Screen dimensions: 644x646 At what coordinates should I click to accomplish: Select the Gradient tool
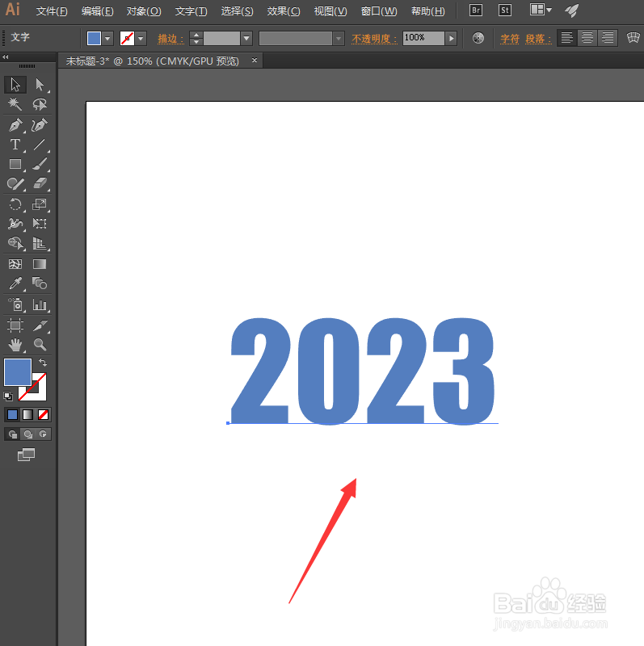40,264
